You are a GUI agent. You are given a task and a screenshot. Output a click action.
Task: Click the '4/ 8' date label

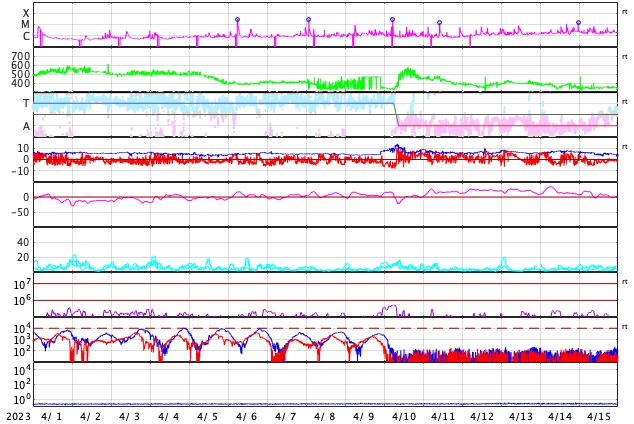pyautogui.click(x=325, y=417)
